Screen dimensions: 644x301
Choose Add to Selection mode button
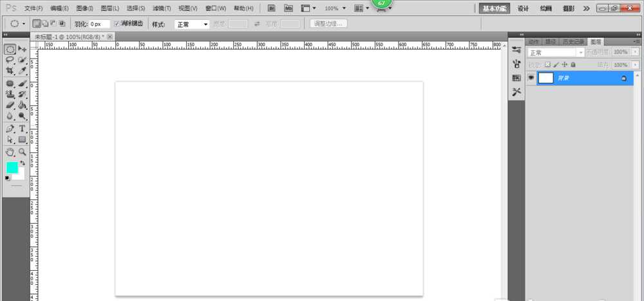pyautogui.click(x=45, y=24)
